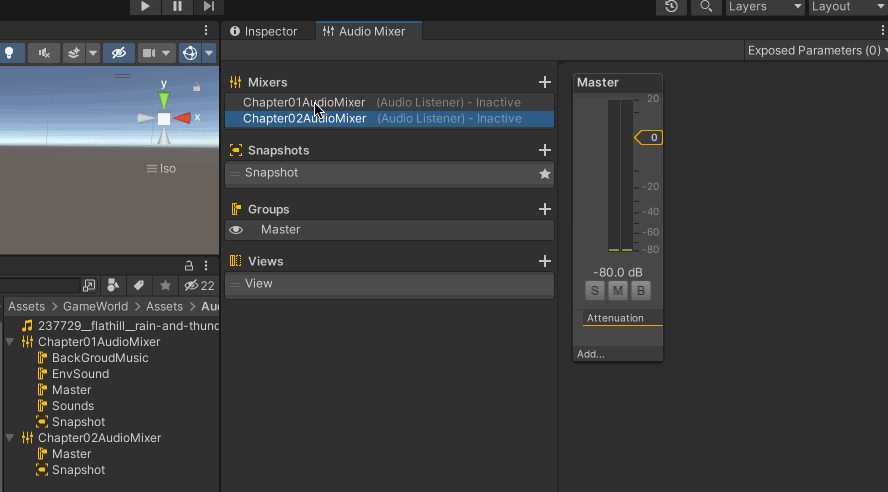
Task: Click the star icon on the Snapshot row
Action: tap(545, 173)
